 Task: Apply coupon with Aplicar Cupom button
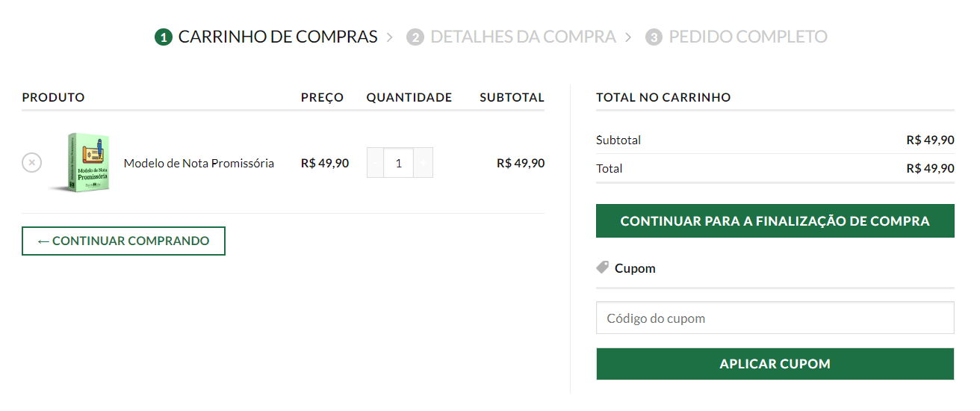(x=775, y=364)
